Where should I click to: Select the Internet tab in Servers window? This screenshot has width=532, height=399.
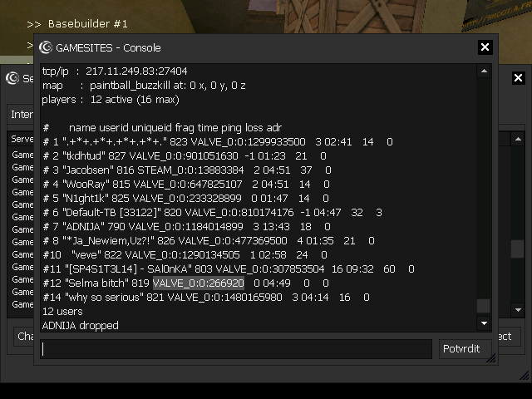[21, 115]
